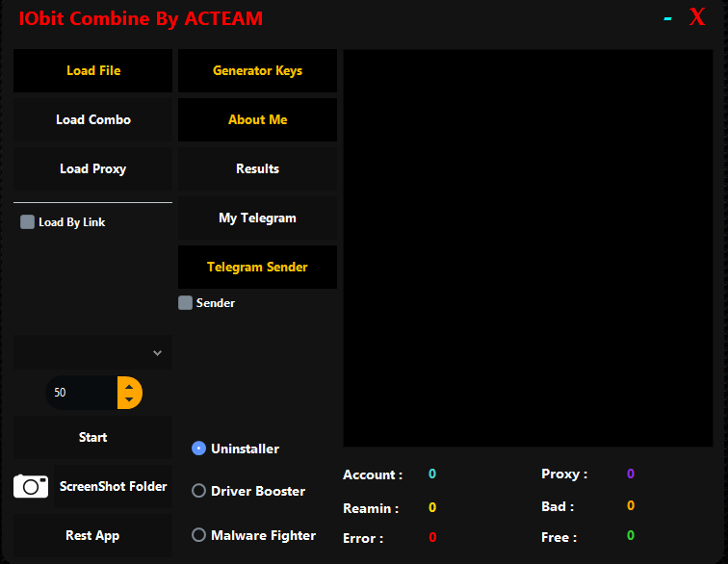This screenshot has height=564, width=728.
Task: Click the thread count field showing 50
Action: pyautogui.click(x=81, y=393)
